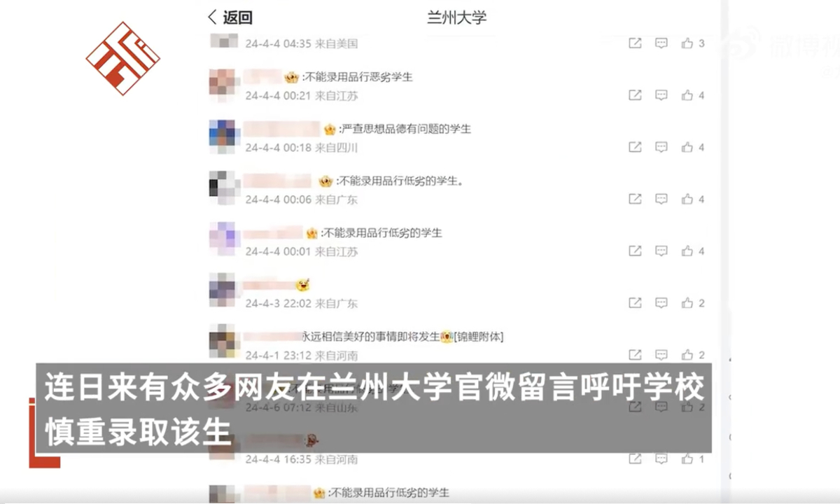The image size is (840, 504).
Task: Share the comment from 河南 at 16:35
Action: (635, 459)
